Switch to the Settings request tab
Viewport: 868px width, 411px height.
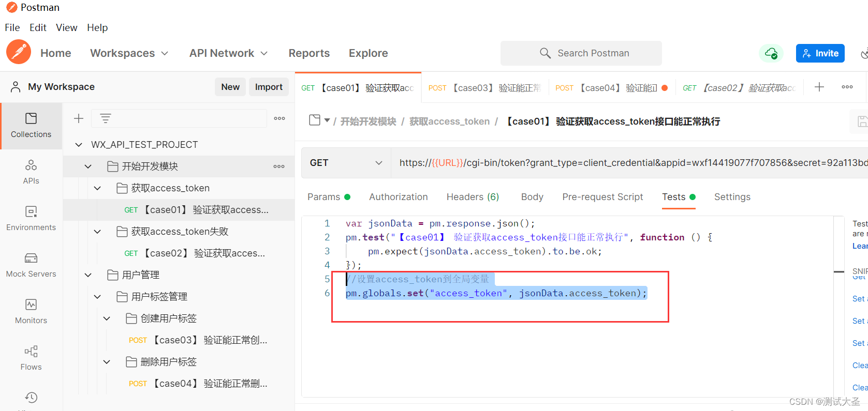pos(732,197)
